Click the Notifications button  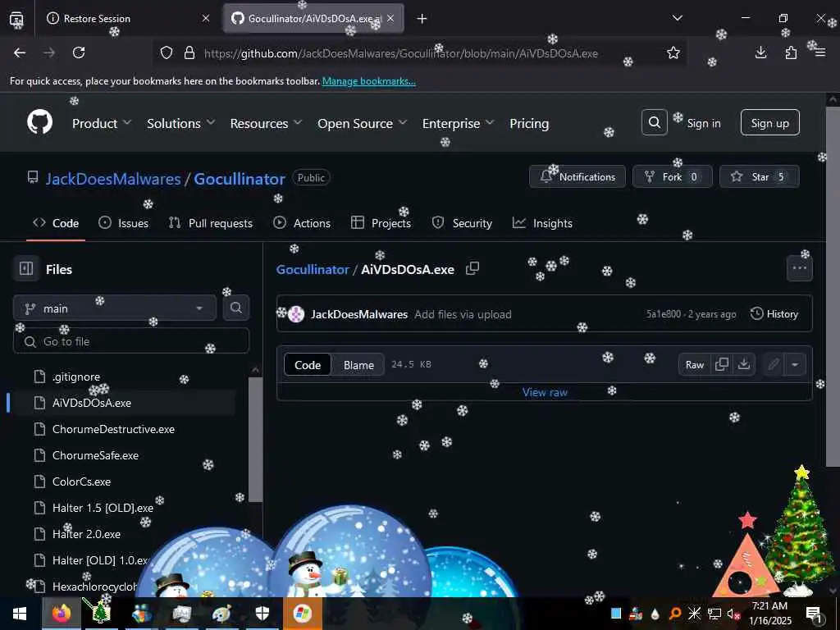(x=577, y=176)
